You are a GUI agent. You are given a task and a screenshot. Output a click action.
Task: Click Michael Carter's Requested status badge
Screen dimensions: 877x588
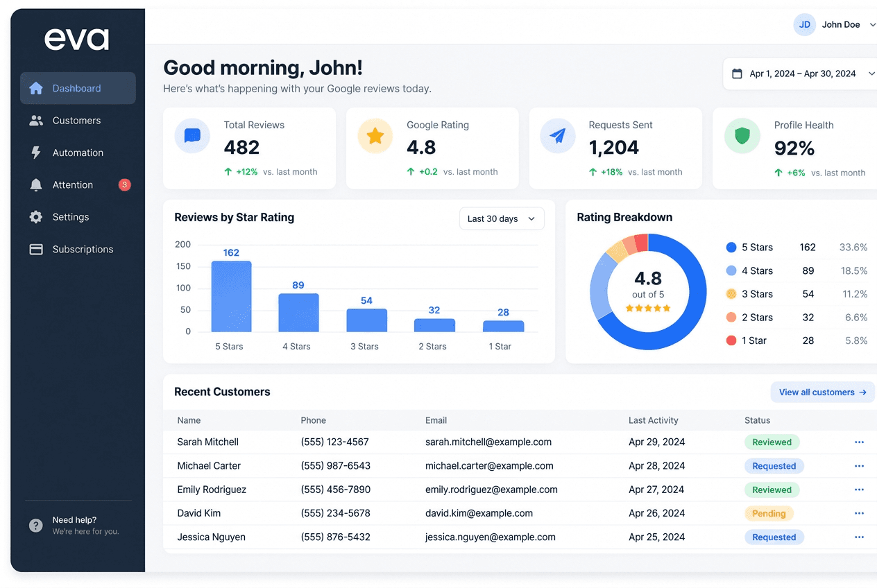coord(774,466)
